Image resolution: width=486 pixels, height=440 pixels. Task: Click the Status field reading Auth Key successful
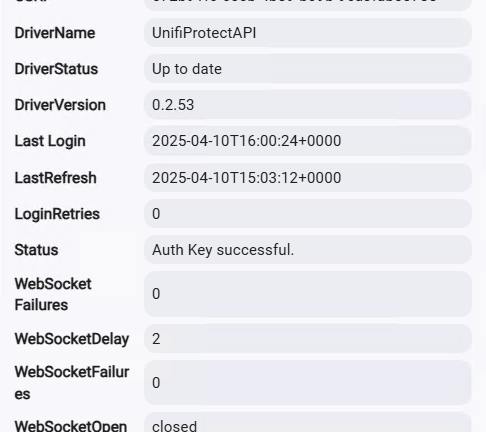click(308, 249)
